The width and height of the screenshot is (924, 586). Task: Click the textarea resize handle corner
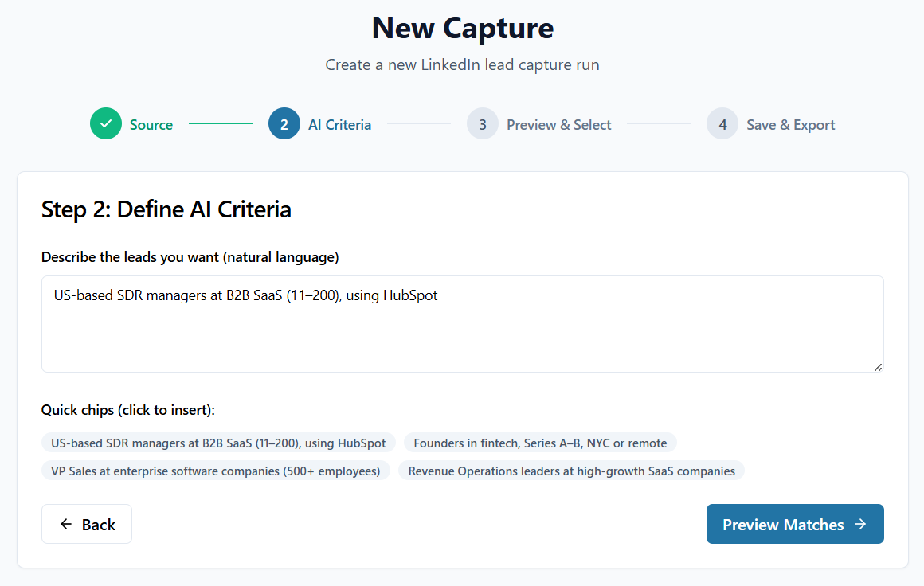[x=878, y=367]
